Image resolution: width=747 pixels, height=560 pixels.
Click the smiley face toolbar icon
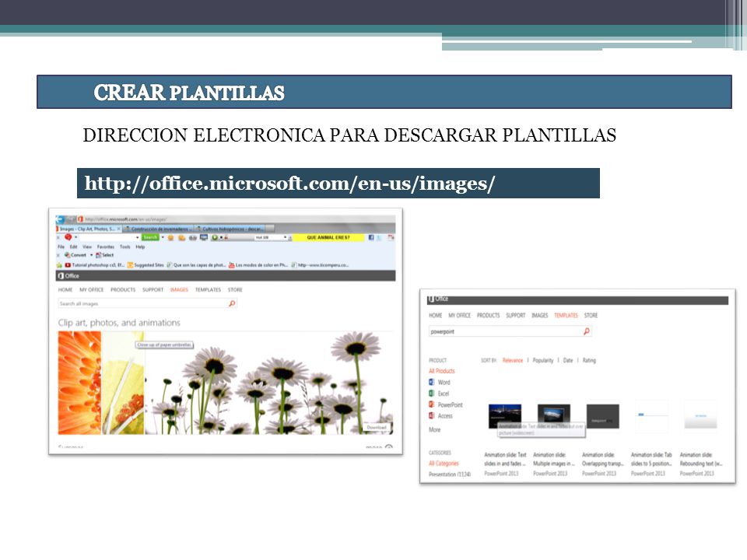(x=170, y=237)
